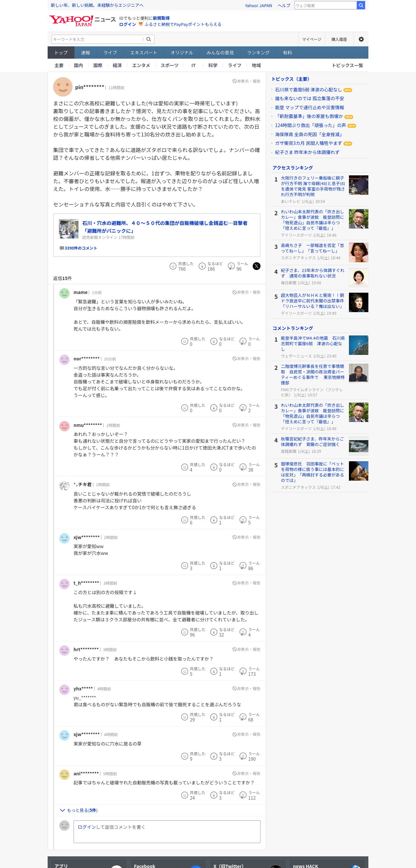The image size is (416, 868).
Task: Click the web search magnifier button
Action: [x=361, y=6]
